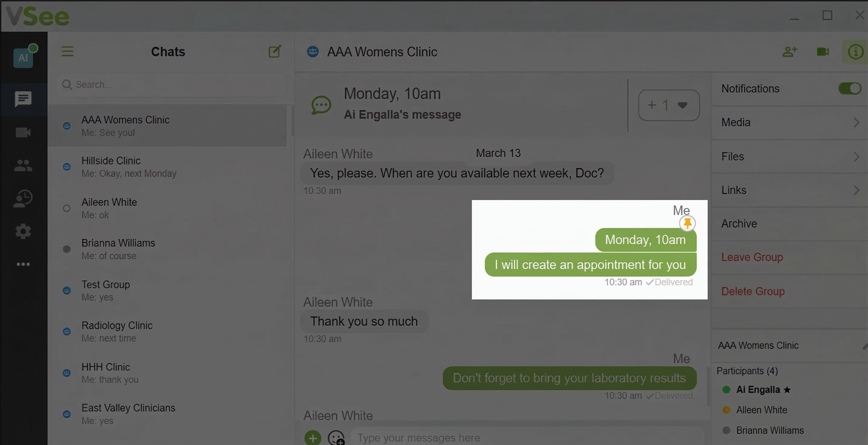The height and width of the screenshot is (445, 868).
Task: Close the group info panel icon
Action: pyautogui.click(x=855, y=52)
